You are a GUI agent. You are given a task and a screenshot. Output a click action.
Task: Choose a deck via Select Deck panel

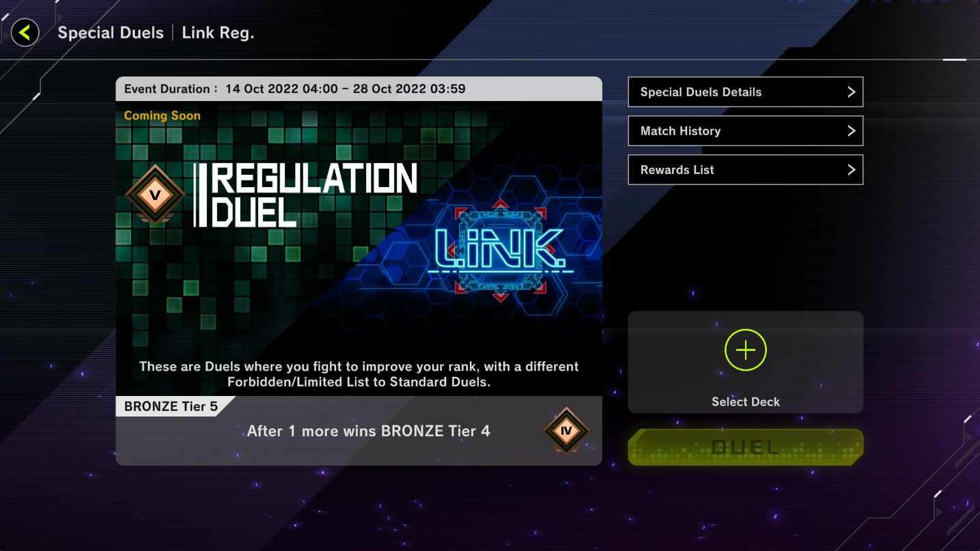click(x=745, y=362)
